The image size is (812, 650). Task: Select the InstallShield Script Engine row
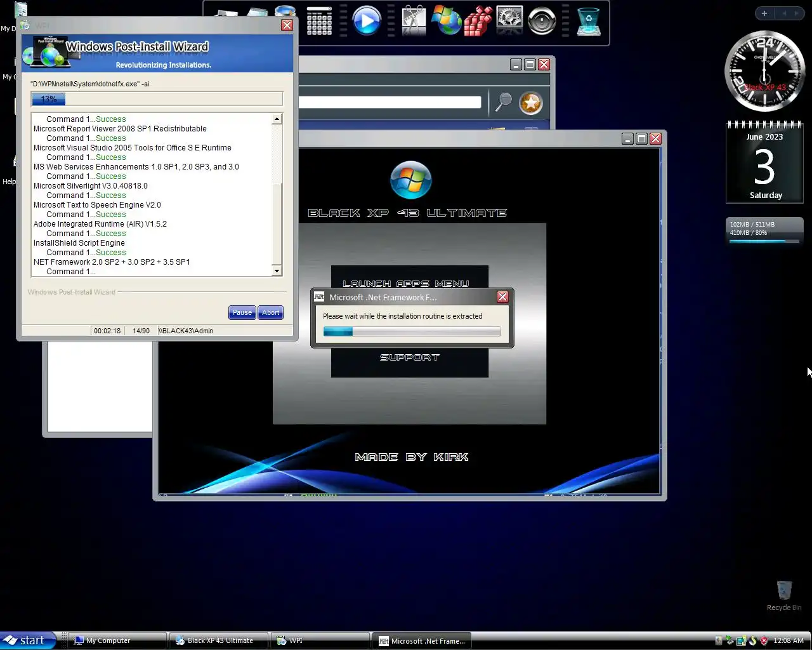pos(79,242)
